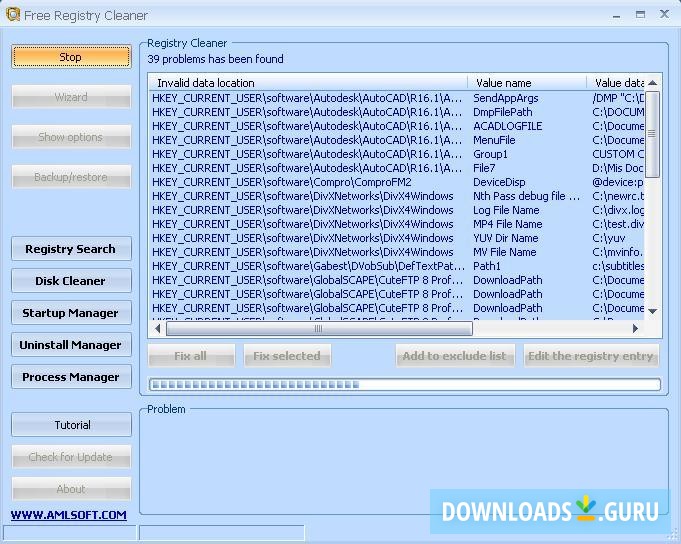Click the Wizard button
The height and width of the screenshot is (544, 681).
[71, 97]
